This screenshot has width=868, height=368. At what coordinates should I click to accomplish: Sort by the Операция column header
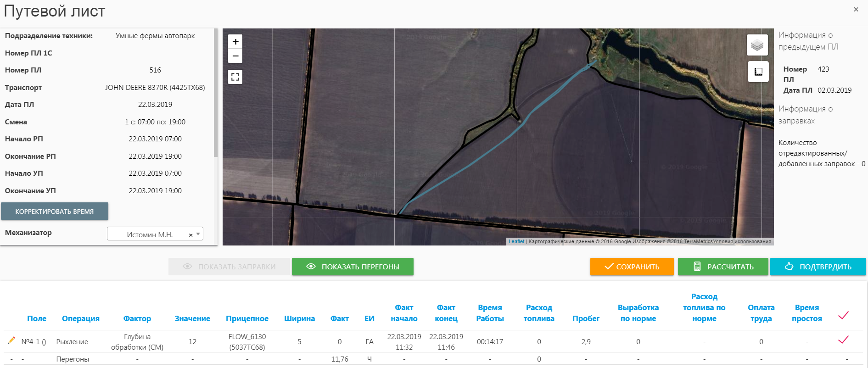(81, 318)
